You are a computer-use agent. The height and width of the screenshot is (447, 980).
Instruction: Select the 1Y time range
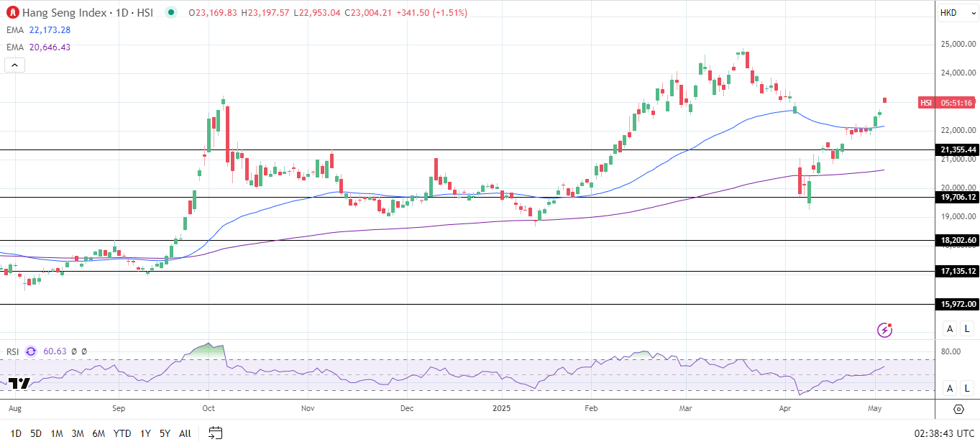coord(145,433)
